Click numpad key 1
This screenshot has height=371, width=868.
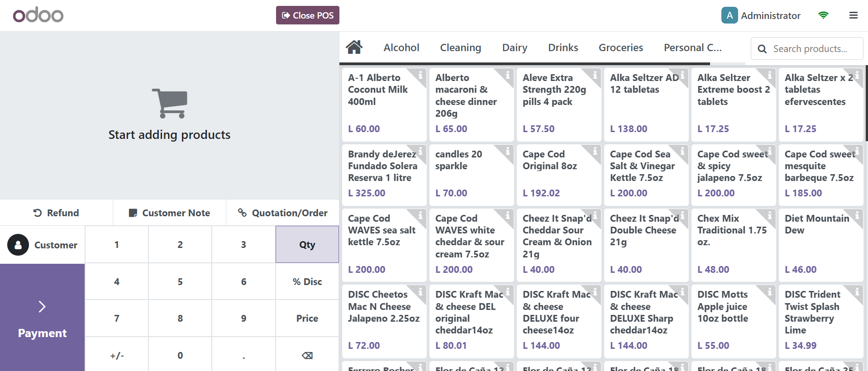(x=117, y=244)
